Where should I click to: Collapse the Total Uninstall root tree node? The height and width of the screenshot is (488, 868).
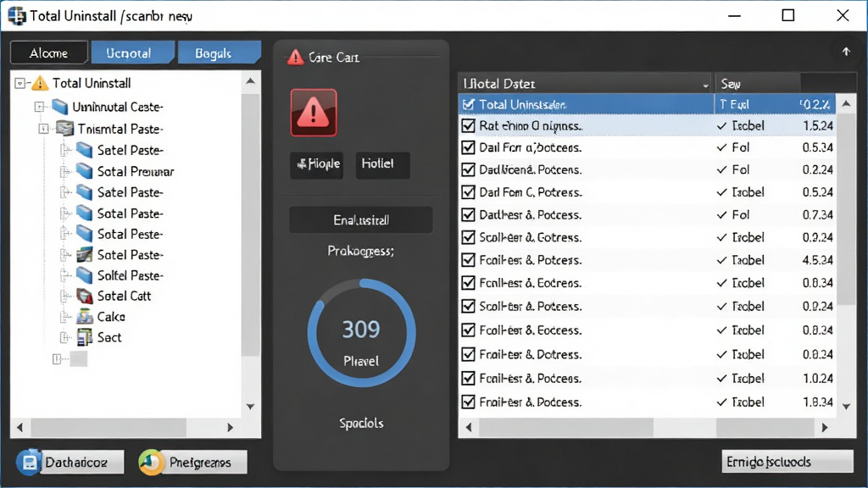click(20, 84)
